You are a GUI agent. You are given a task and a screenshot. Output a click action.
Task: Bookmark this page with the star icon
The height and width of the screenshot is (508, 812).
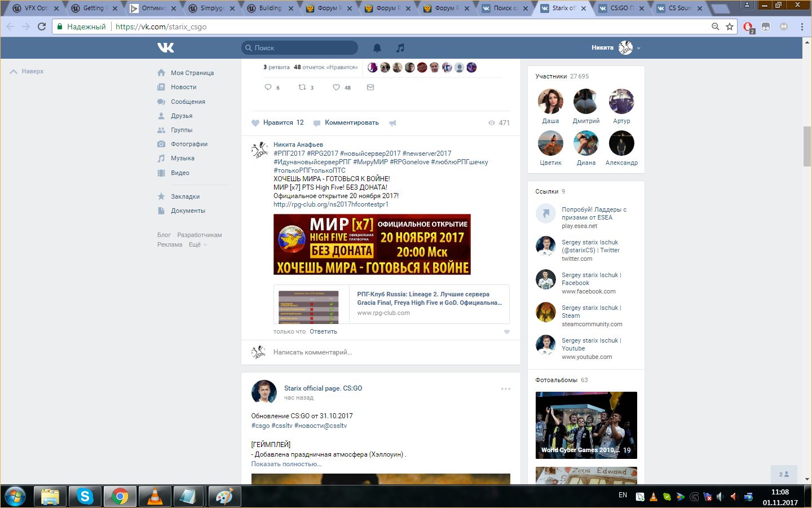(x=730, y=27)
